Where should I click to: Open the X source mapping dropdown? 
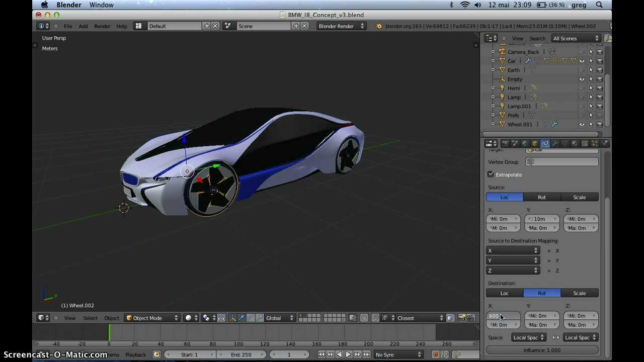pyautogui.click(x=513, y=250)
